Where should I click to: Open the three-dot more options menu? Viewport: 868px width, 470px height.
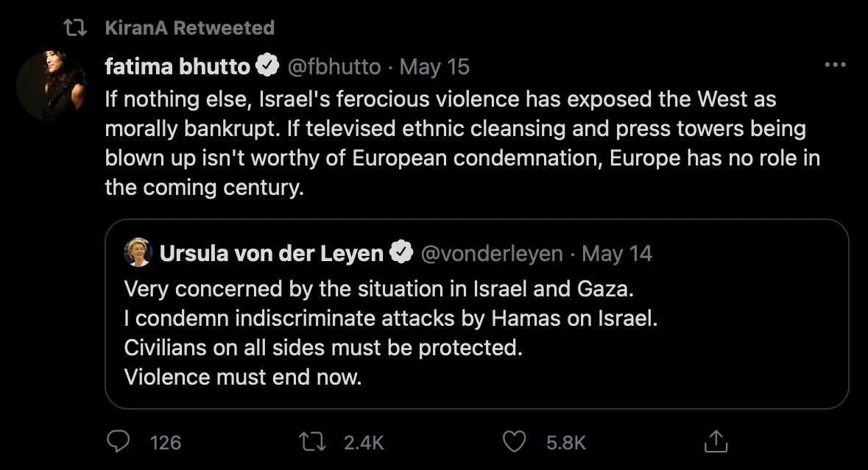tap(835, 65)
